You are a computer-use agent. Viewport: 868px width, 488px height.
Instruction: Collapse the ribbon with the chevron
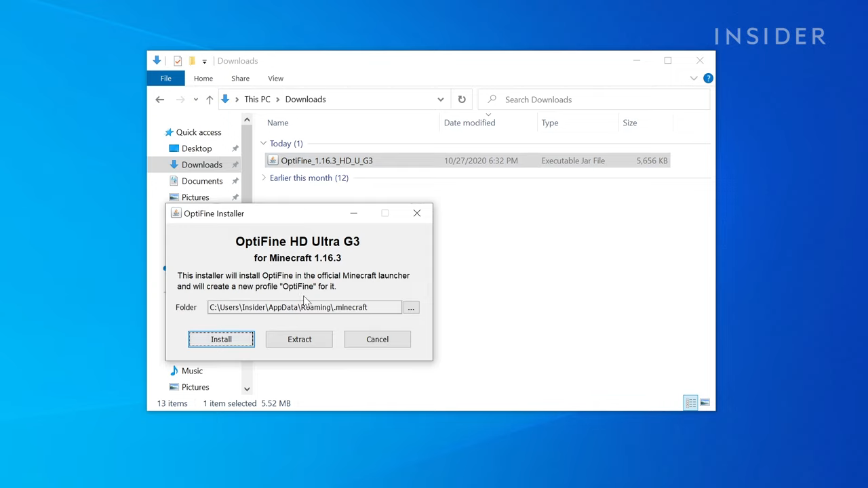click(x=694, y=78)
